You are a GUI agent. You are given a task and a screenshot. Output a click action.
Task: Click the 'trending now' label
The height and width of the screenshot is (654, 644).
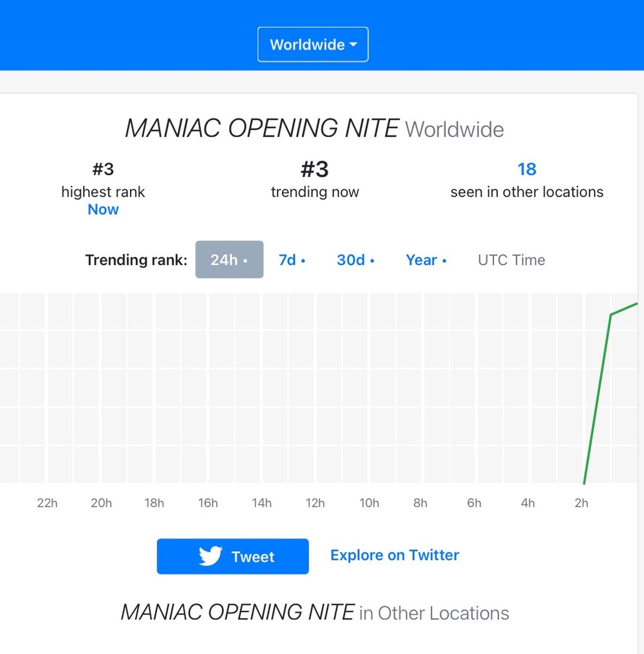[x=315, y=192]
